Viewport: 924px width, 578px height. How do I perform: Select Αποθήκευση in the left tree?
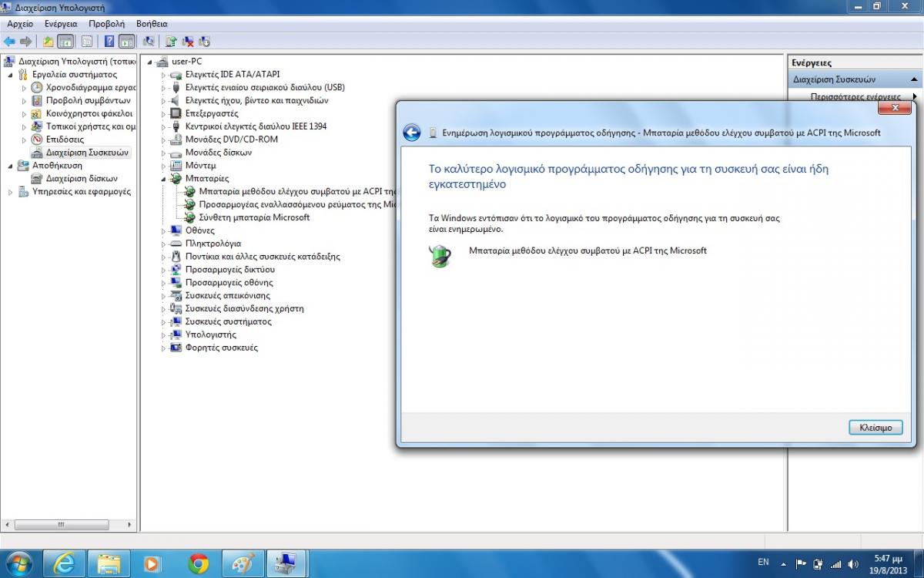pos(57,166)
